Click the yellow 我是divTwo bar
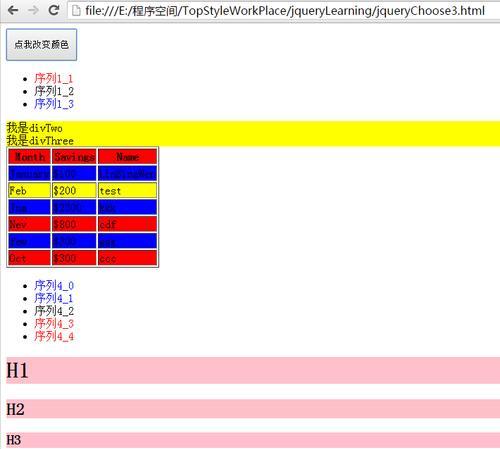Screen dimensions: 500x449 pos(253,127)
